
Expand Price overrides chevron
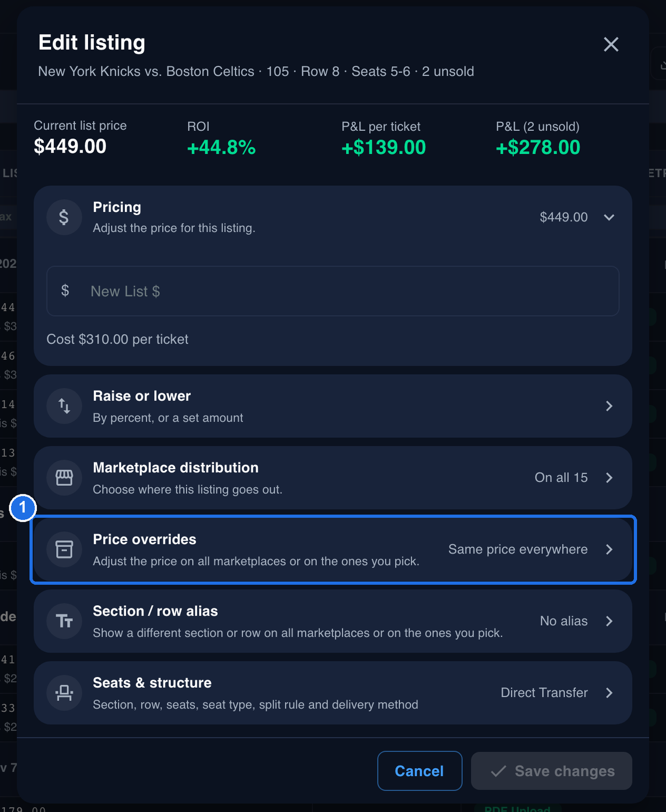(x=609, y=549)
